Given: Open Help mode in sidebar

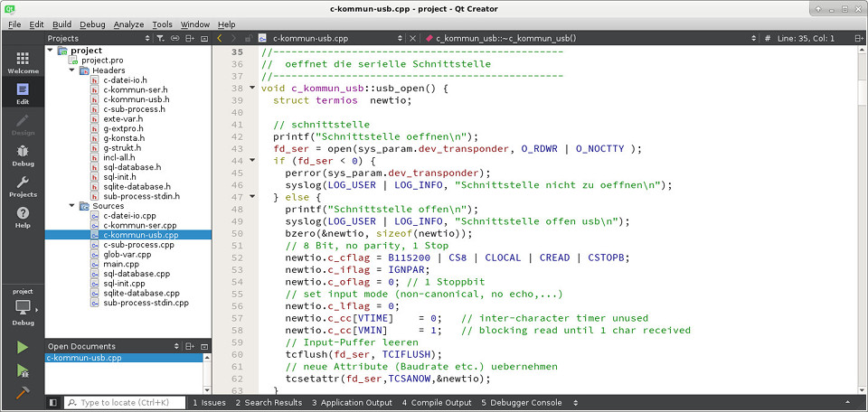Looking at the screenshot, I should 23,218.
